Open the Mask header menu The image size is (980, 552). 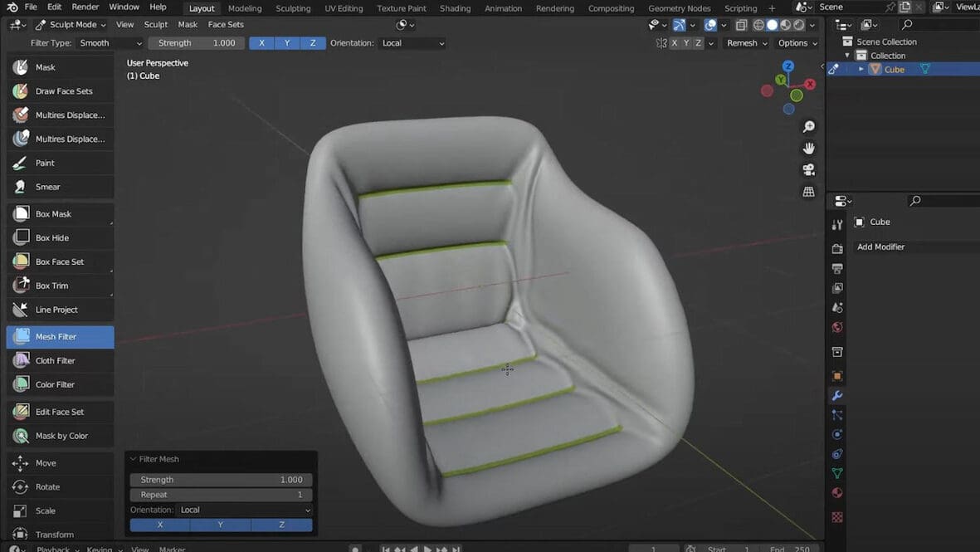(x=188, y=25)
